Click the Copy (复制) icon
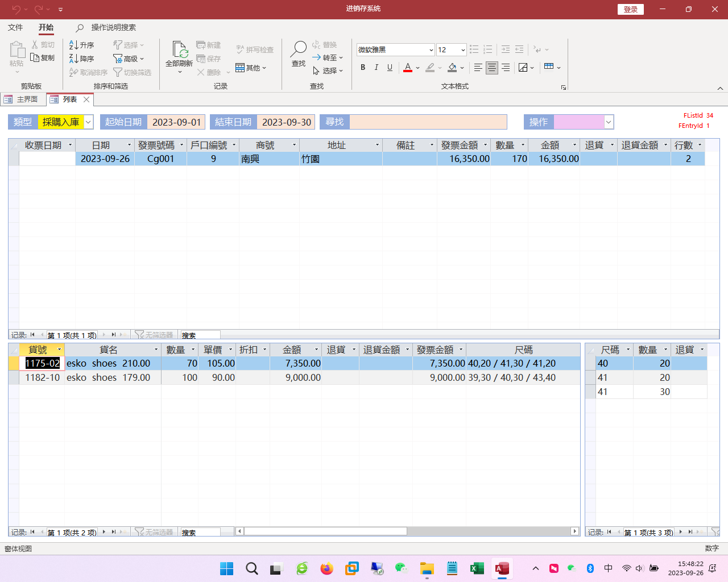728x582 pixels. pos(35,58)
